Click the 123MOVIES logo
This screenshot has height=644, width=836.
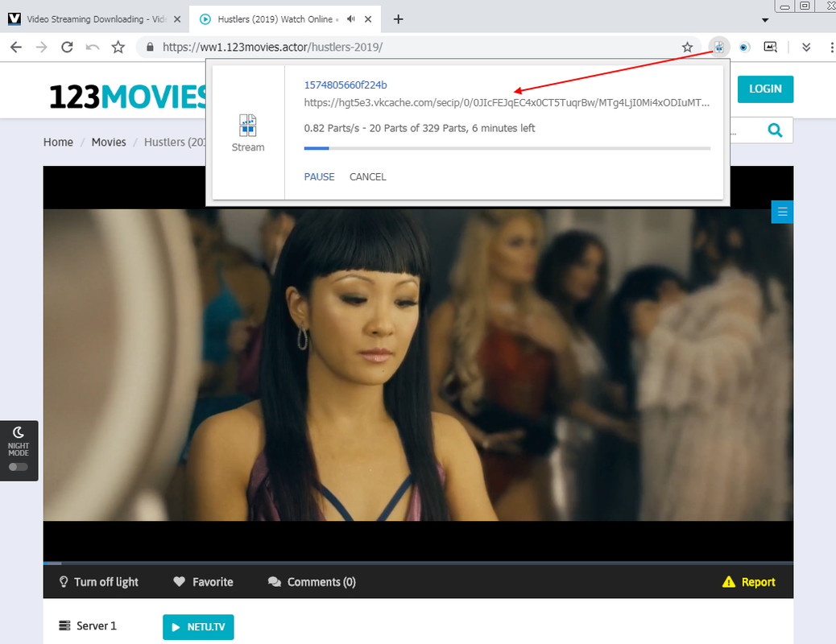(x=128, y=97)
